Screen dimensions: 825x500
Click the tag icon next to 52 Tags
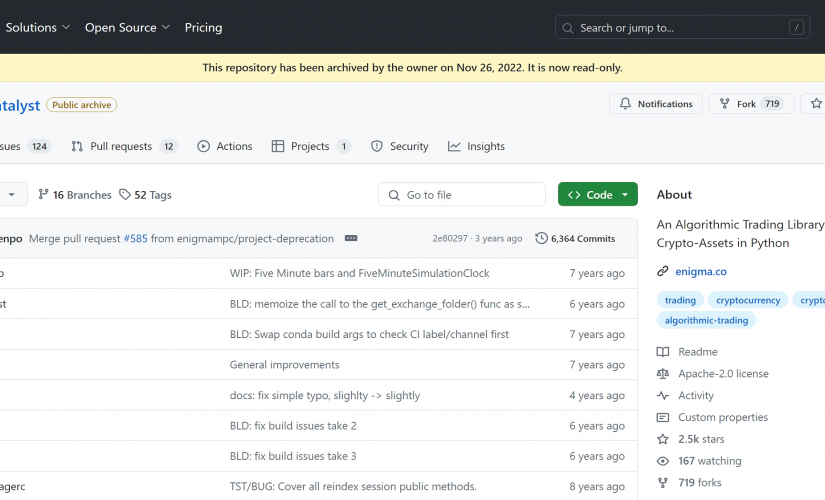125,195
